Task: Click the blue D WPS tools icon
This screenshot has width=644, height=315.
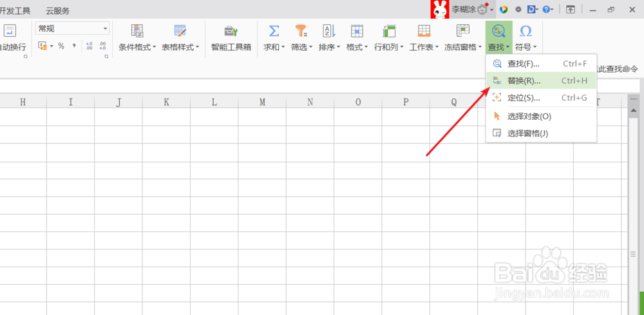Action: [533, 10]
